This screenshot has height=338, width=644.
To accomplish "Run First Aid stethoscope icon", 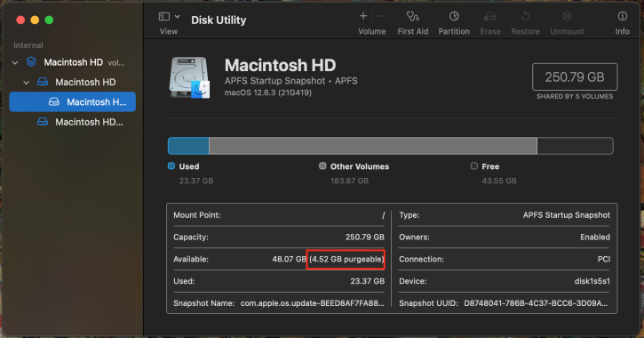I will click(x=413, y=16).
